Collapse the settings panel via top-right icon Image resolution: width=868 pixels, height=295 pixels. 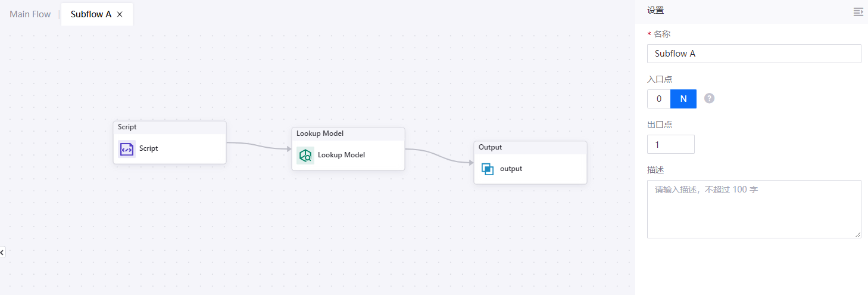point(858,11)
